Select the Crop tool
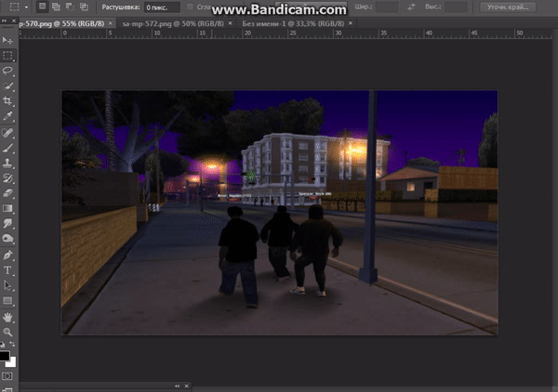The height and width of the screenshot is (392, 558). (x=7, y=101)
